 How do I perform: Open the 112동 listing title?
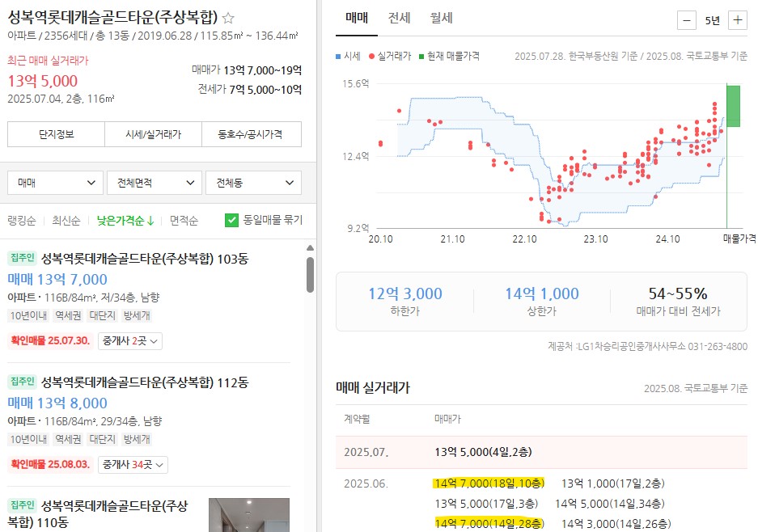[145, 382]
